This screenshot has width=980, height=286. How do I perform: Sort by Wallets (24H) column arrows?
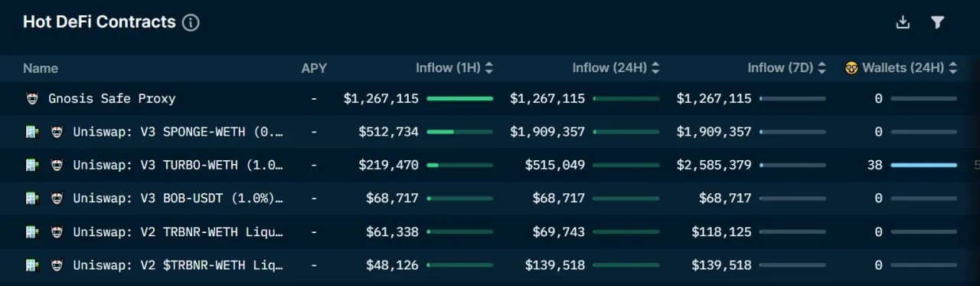pyautogui.click(x=953, y=67)
